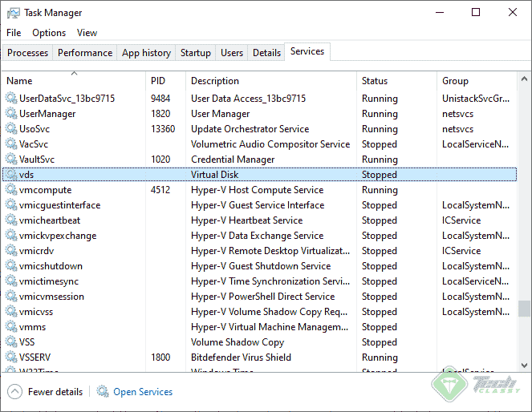Select the vmms service name
Viewport: 532px width, 412px height.
(32, 327)
